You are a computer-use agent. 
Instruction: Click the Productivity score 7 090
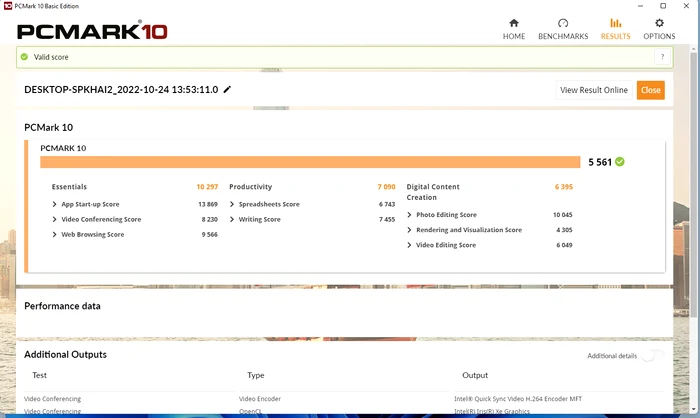(387, 187)
